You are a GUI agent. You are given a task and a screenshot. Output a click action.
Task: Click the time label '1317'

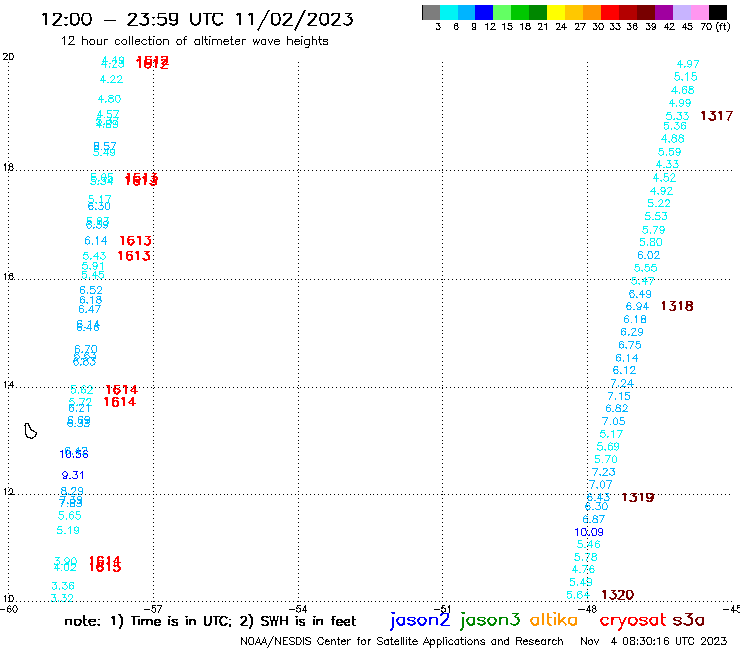[716, 116]
